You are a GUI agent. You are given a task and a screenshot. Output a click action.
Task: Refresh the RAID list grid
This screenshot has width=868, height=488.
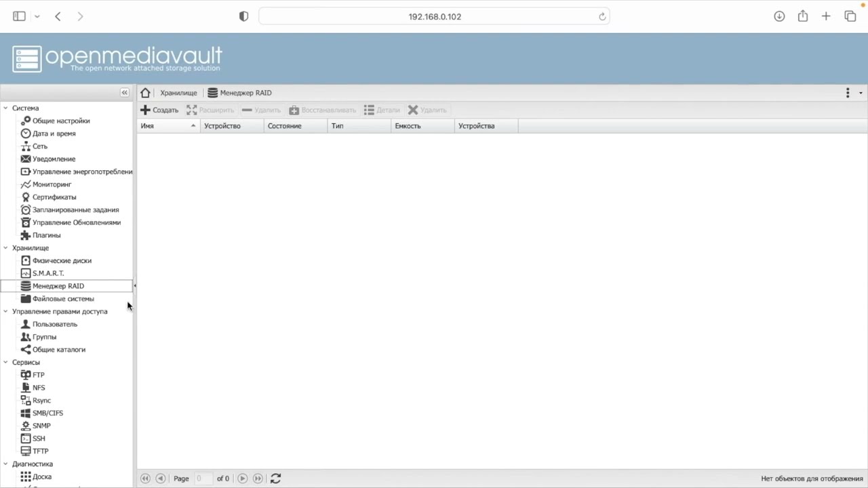point(275,479)
